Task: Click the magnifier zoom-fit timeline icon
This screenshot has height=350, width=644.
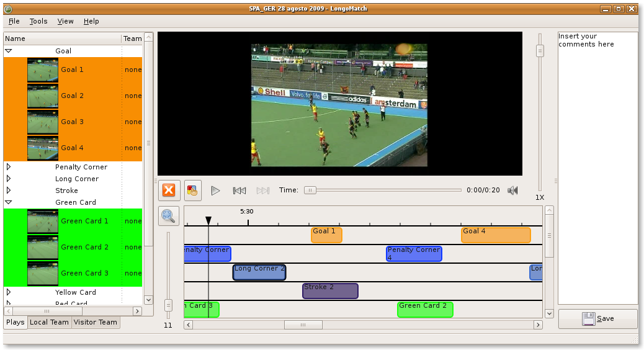Action: 169,216
